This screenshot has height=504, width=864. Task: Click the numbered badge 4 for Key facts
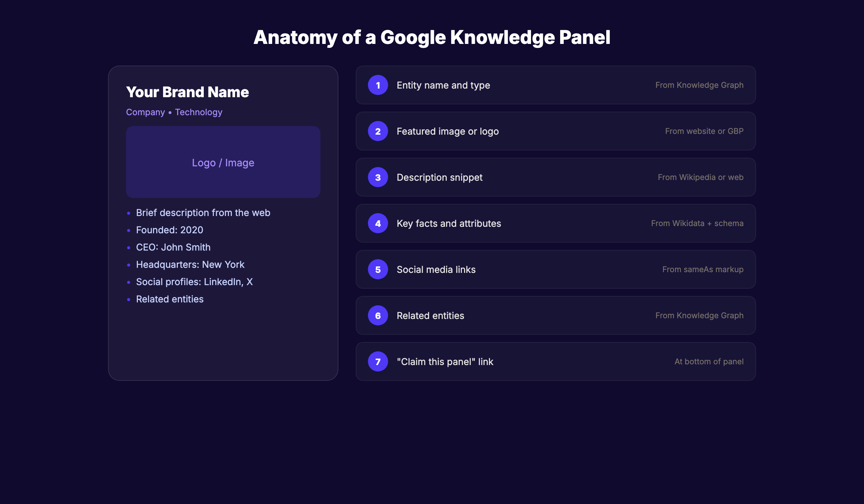click(x=378, y=223)
